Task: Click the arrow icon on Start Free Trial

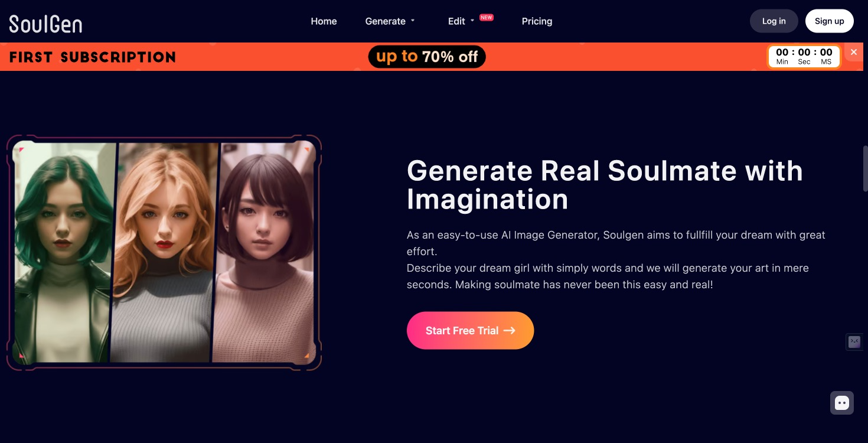Action: click(x=509, y=331)
